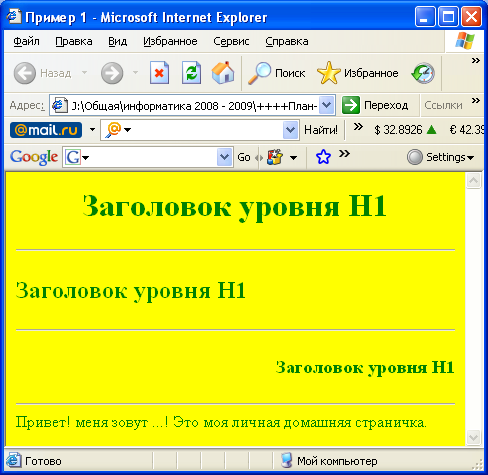This screenshot has height=475, width=488.
Task: Close the Internet Explorer window
Action: [471, 16]
